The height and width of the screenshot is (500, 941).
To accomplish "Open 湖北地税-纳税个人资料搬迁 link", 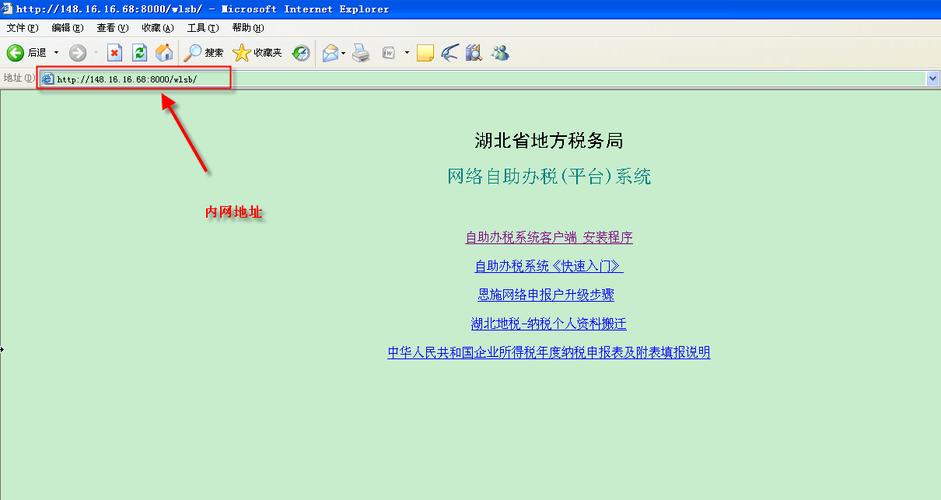I will [x=549, y=324].
